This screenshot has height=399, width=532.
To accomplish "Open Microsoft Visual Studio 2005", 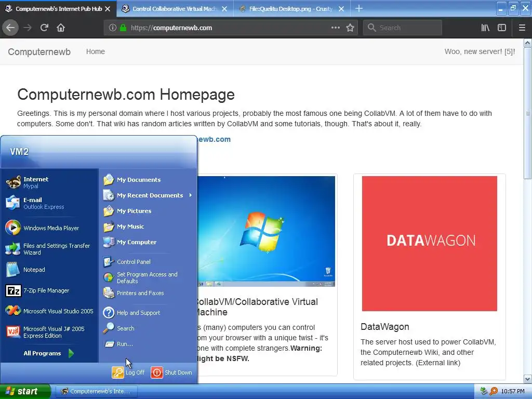I will click(50, 311).
